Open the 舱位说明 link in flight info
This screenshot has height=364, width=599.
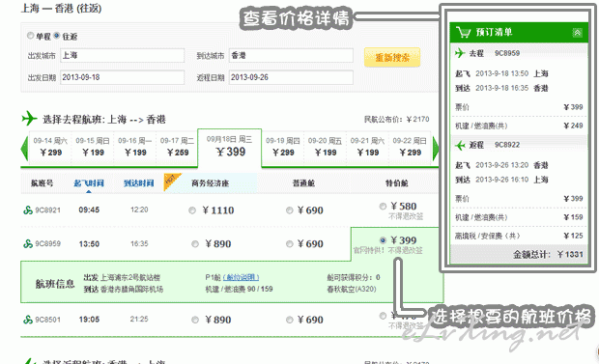click(x=242, y=277)
